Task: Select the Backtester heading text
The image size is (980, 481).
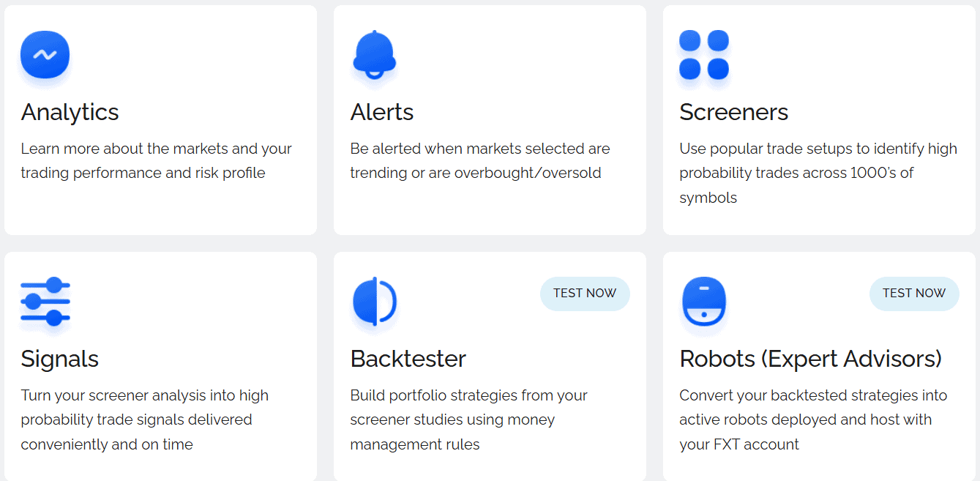Action: pyautogui.click(x=408, y=359)
